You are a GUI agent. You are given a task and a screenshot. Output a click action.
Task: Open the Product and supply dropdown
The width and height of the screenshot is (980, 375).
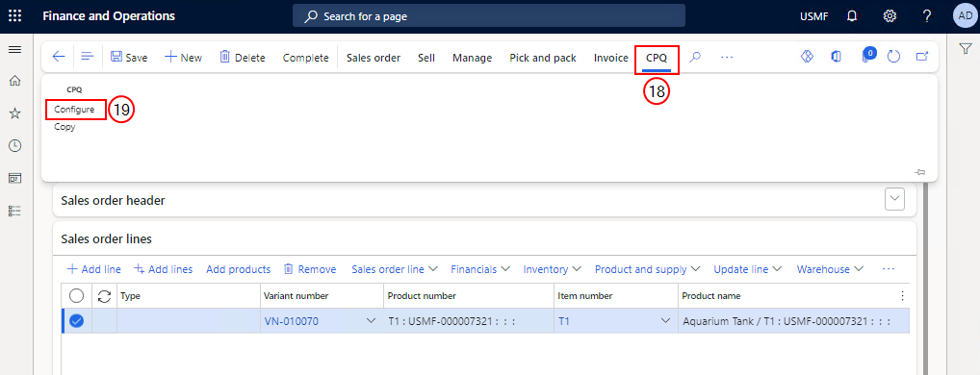[x=648, y=269]
